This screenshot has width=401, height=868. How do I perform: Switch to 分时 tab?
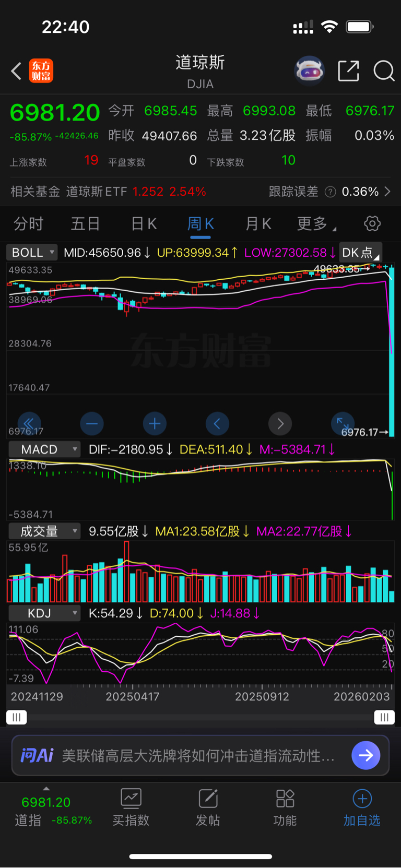coord(29,224)
